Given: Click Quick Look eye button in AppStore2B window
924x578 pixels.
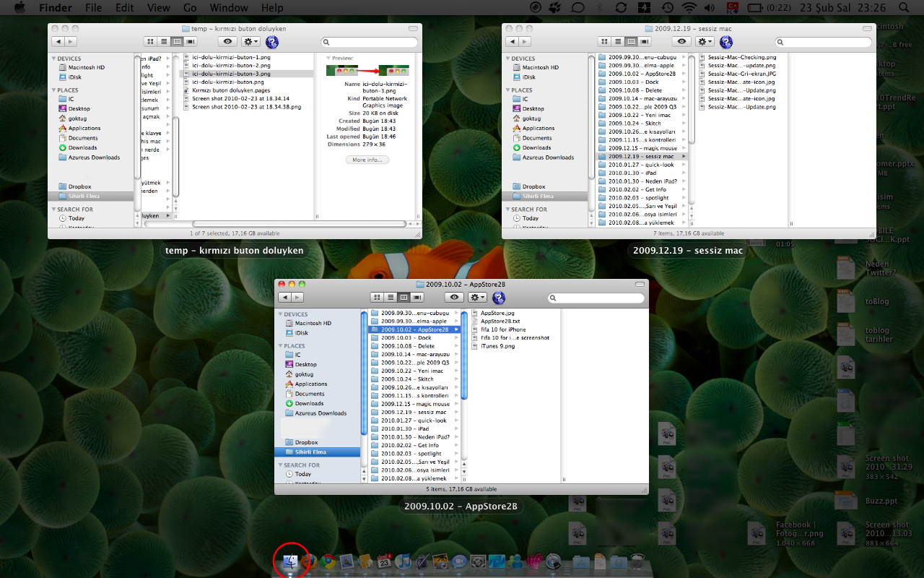Looking at the screenshot, I should click(454, 298).
